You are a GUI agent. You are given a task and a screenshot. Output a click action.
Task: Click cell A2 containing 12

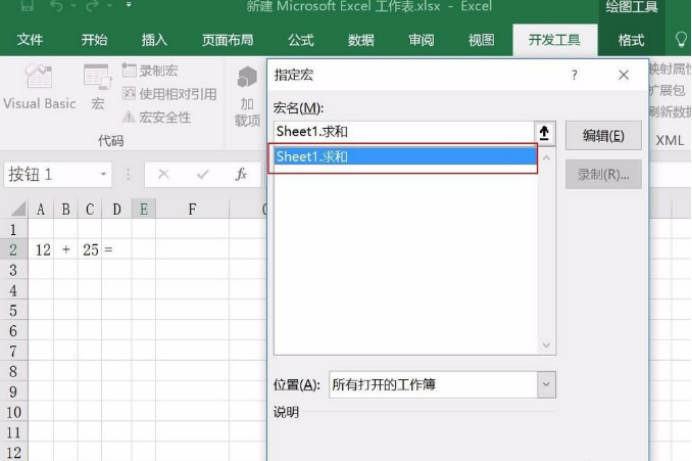point(41,250)
